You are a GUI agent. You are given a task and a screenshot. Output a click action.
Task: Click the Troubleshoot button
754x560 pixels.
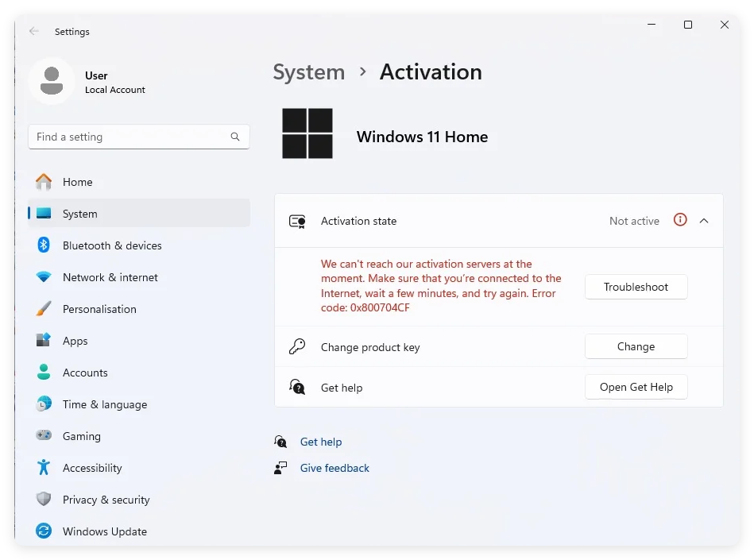pyautogui.click(x=636, y=287)
